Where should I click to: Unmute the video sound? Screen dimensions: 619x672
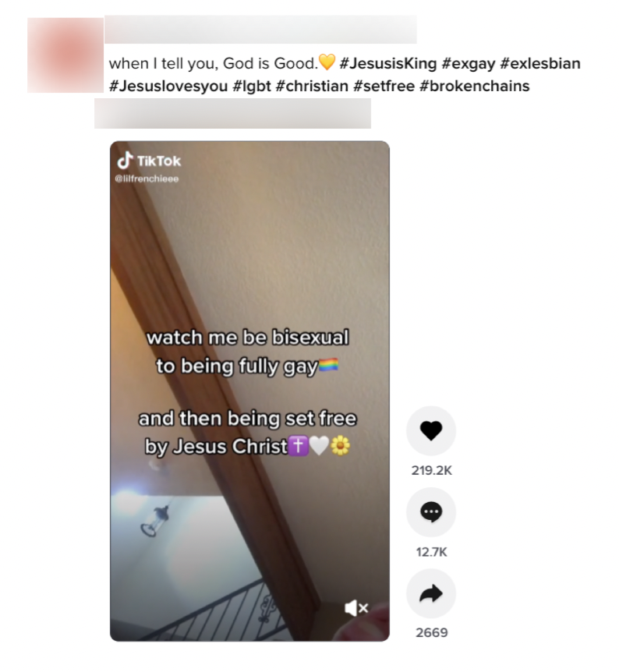point(356,608)
